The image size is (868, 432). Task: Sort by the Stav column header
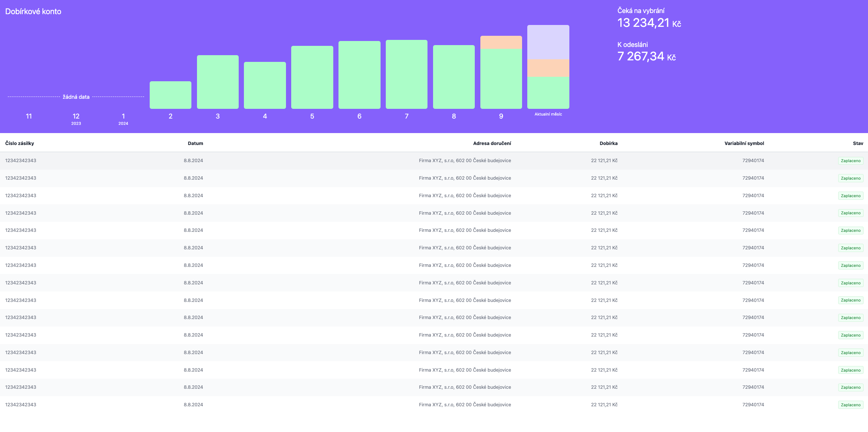pyautogui.click(x=858, y=144)
